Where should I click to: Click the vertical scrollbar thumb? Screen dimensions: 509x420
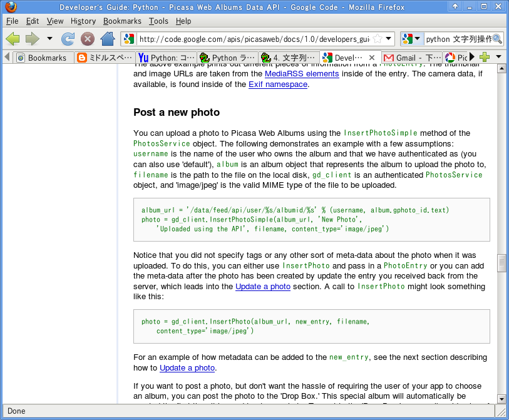(502, 263)
